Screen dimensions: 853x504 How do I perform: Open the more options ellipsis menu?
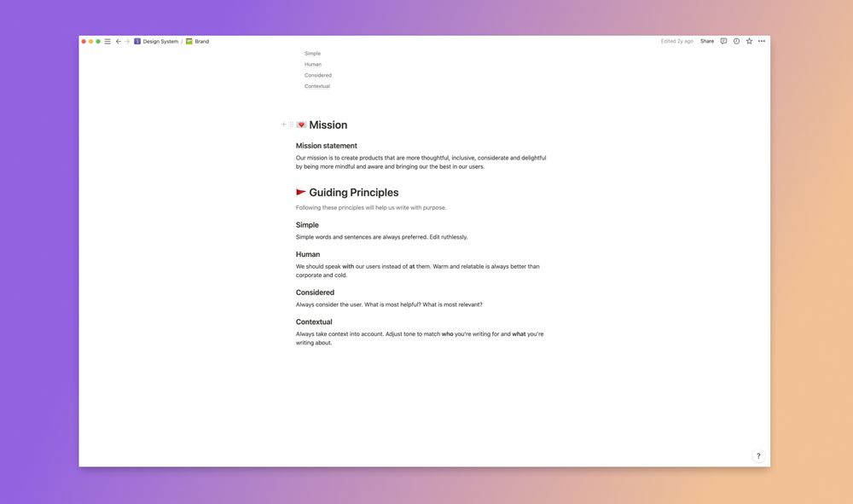pos(760,39)
